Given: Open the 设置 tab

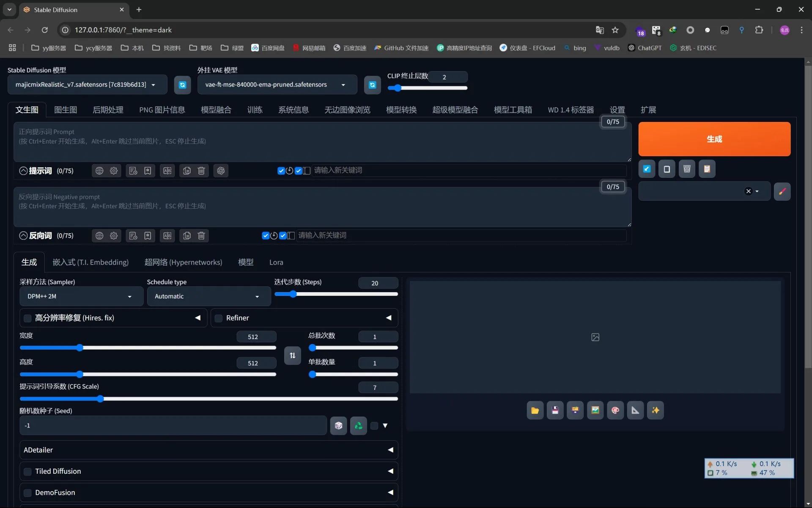Looking at the screenshot, I should (617, 110).
